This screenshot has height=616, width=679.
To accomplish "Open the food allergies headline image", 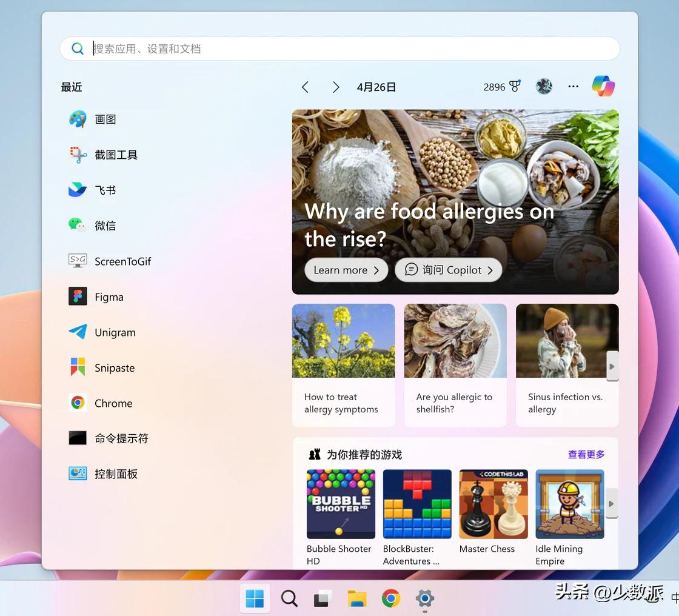I will (x=455, y=202).
